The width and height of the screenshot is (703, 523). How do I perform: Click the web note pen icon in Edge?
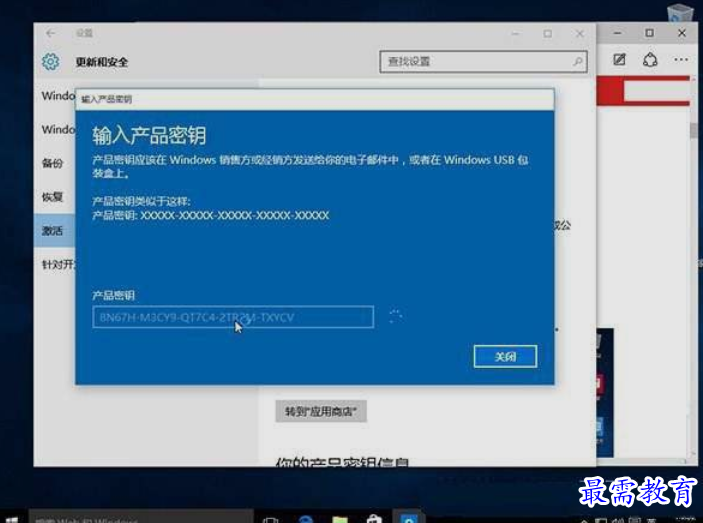click(x=619, y=60)
